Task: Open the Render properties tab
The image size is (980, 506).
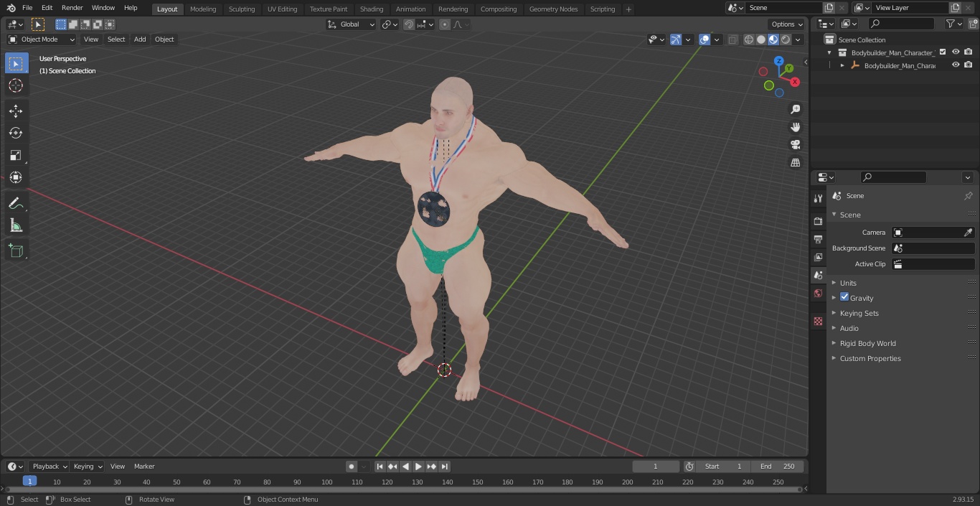Action: 818,221
